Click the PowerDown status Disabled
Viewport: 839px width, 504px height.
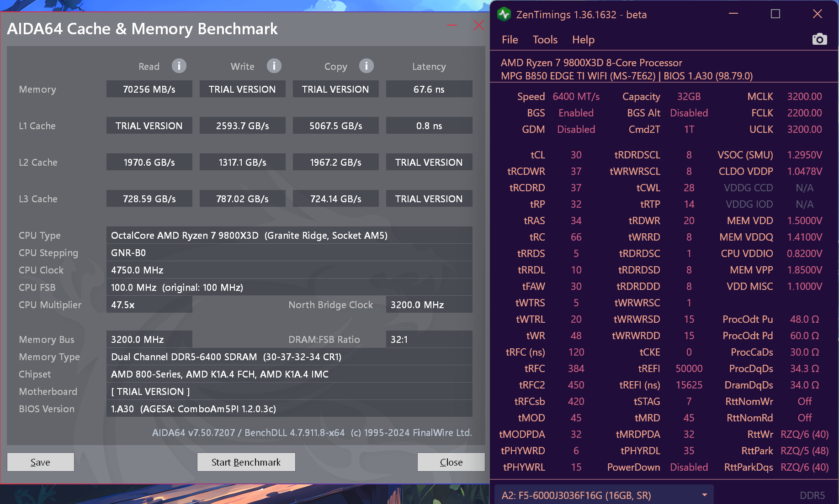pos(689,467)
